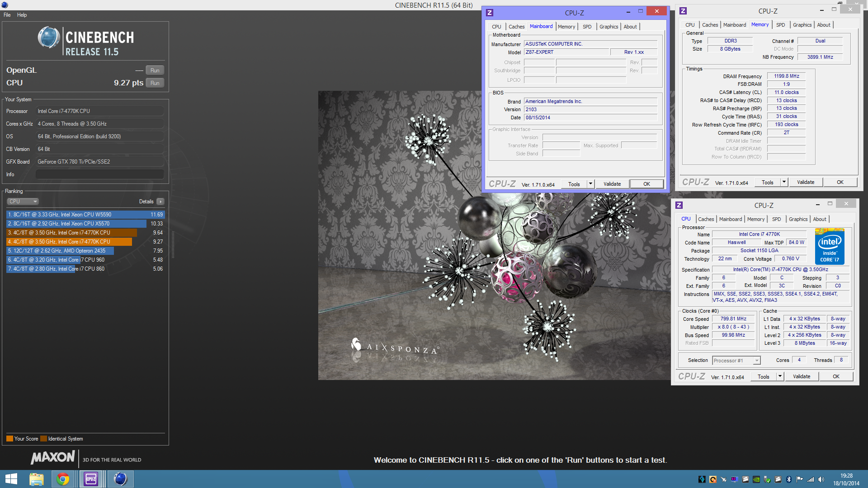This screenshot has height=488, width=868.
Task: Open the Action Center flag icon
Action: pyautogui.click(x=800, y=479)
